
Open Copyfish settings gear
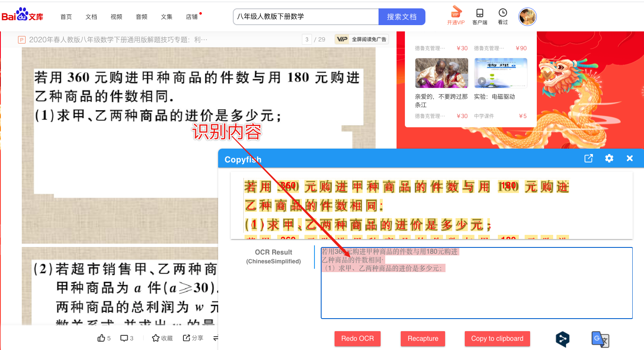point(609,158)
